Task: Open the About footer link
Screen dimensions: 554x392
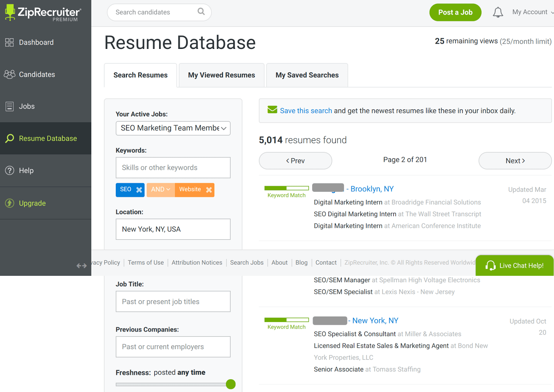Action: click(x=280, y=262)
